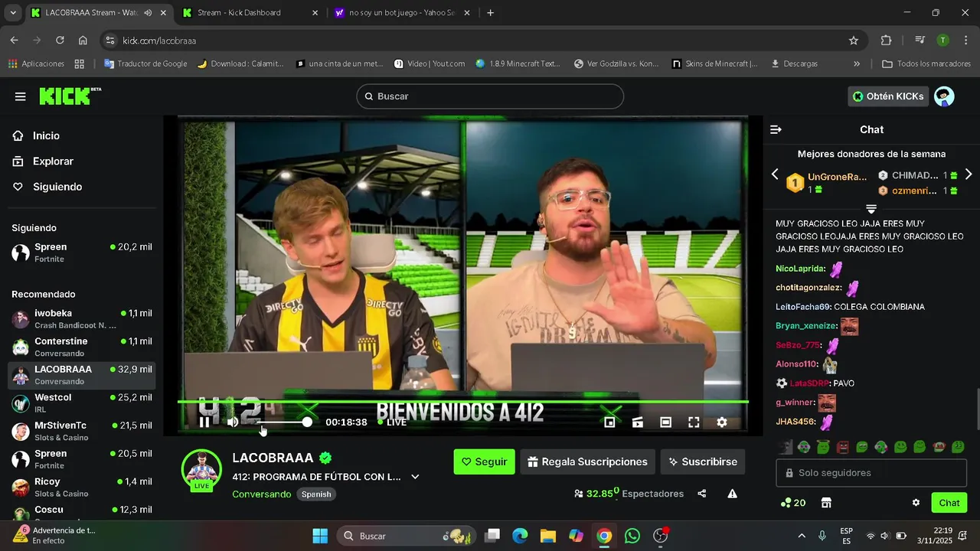
Task: Open a new browser tab
Action: [491, 13]
